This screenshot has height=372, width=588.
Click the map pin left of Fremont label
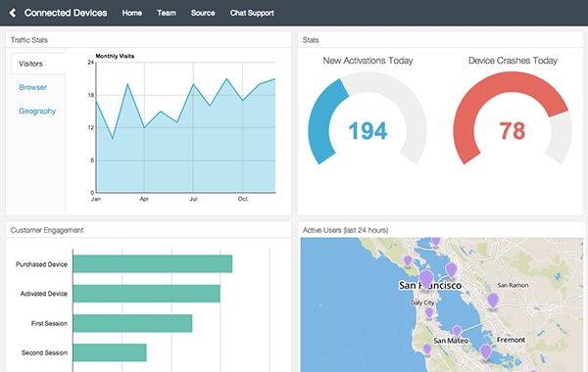tap(486, 352)
